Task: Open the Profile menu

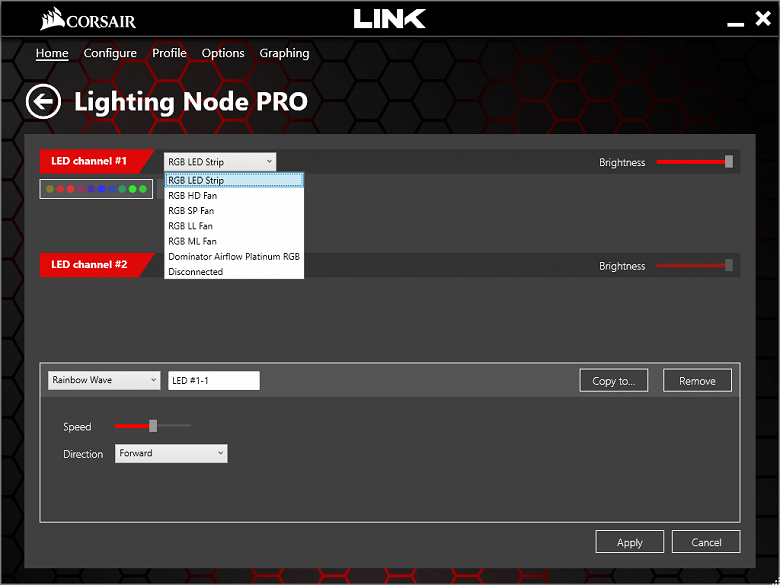Action: click(169, 53)
